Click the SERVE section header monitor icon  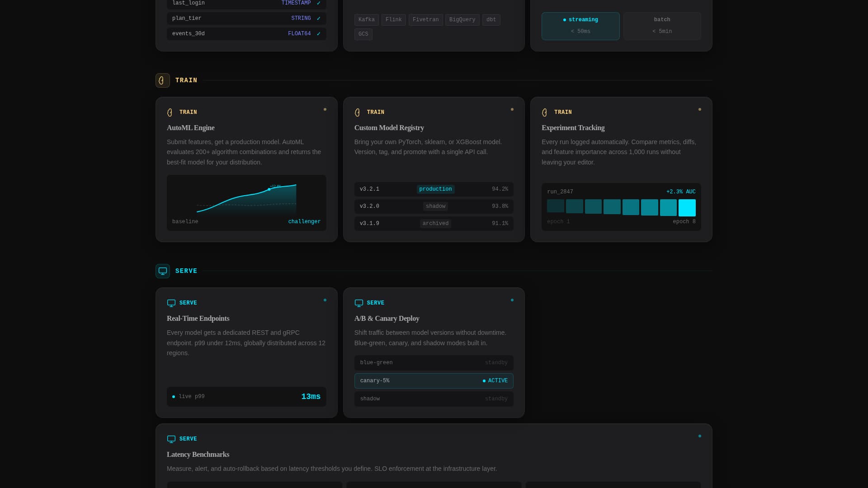[x=163, y=271]
